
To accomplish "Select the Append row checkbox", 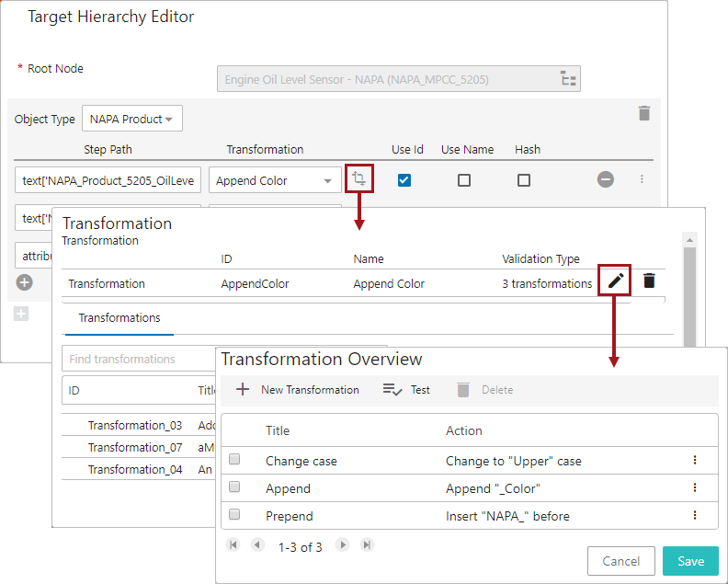I will pyautogui.click(x=234, y=487).
